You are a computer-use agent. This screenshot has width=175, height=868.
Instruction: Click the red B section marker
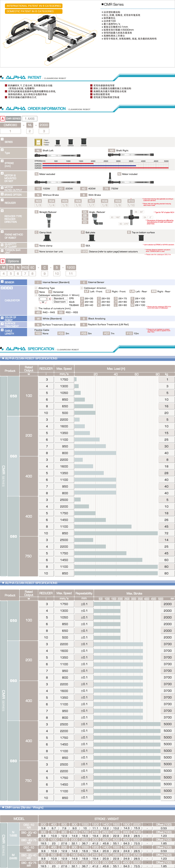[x=3, y=261]
